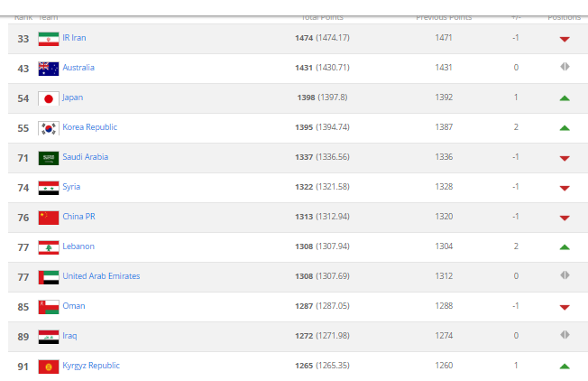Sort by Previous Points column header
This screenshot has width=588, height=381.
(x=443, y=17)
